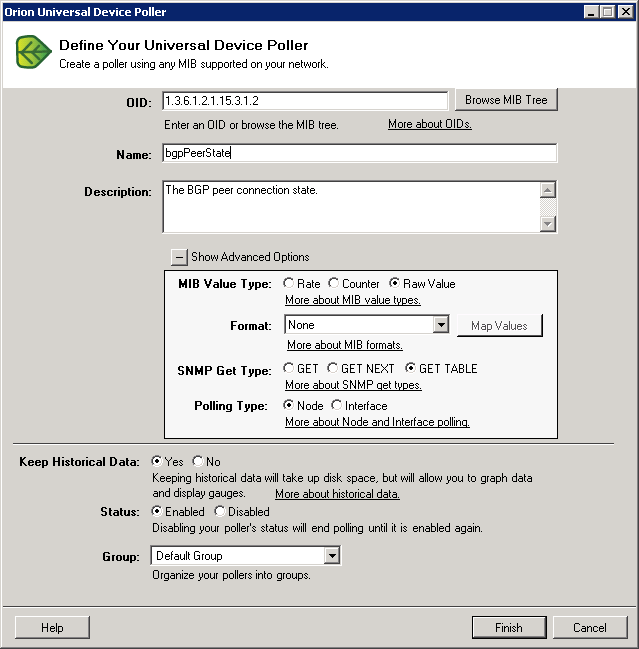Open the Group dropdown list
The image size is (639, 649).
[332, 556]
